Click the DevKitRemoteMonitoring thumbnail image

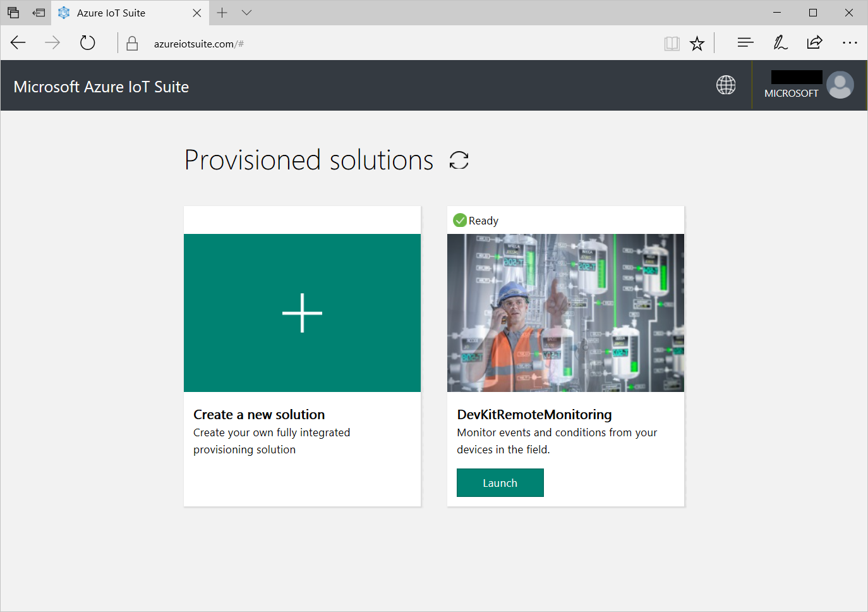click(565, 313)
